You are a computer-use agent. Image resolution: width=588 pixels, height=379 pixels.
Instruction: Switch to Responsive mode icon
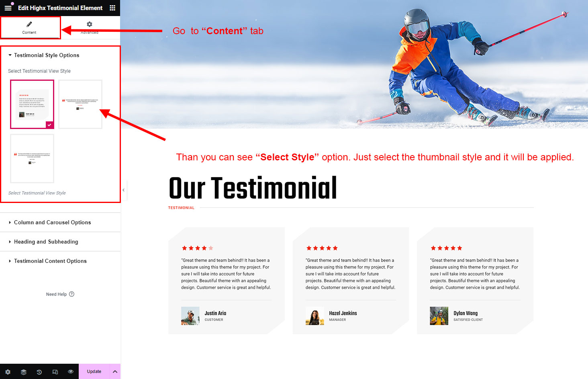pos(55,372)
